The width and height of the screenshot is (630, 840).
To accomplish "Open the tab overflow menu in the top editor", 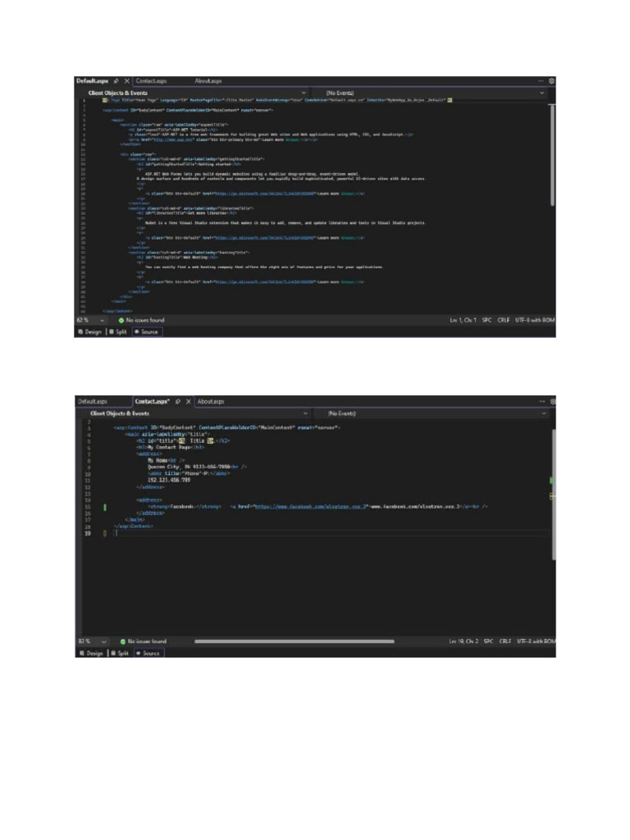I will [541, 81].
